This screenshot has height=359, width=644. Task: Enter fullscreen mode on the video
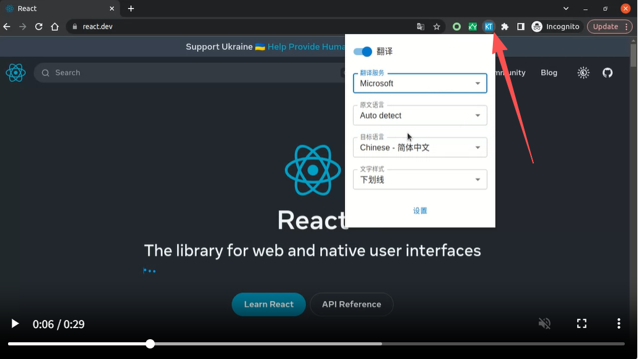pyautogui.click(x=581, y=323)
